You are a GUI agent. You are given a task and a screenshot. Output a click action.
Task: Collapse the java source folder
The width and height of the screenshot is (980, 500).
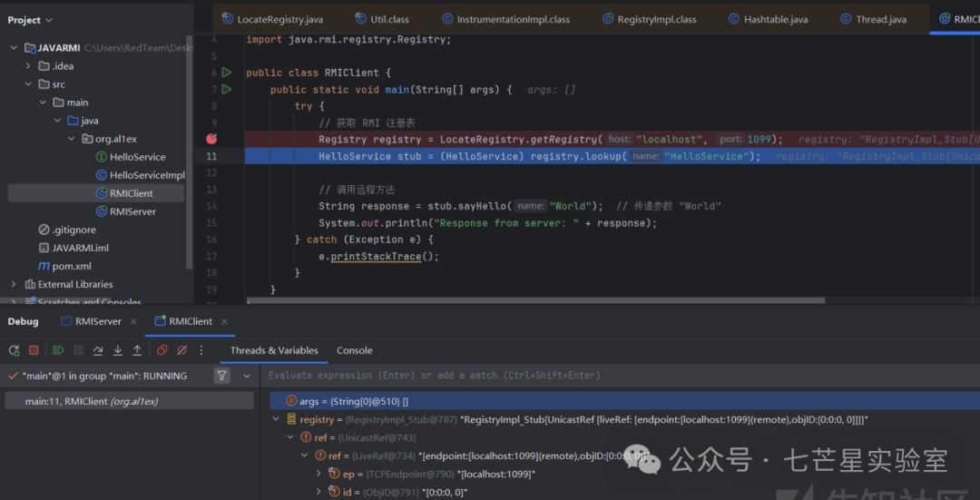[x=57, y=121]
